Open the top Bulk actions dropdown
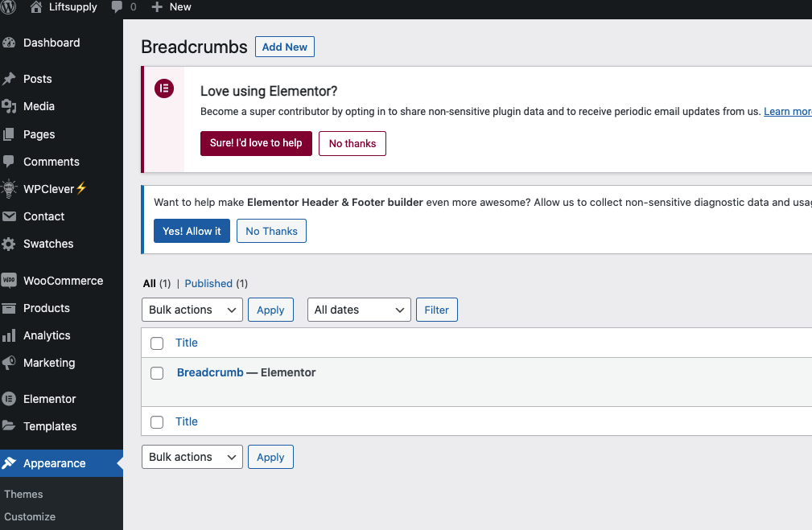812x530 pixels. click(x=192, y=310)
